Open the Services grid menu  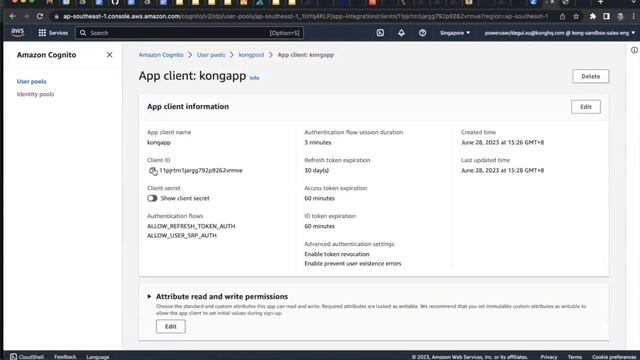(53, 33)
